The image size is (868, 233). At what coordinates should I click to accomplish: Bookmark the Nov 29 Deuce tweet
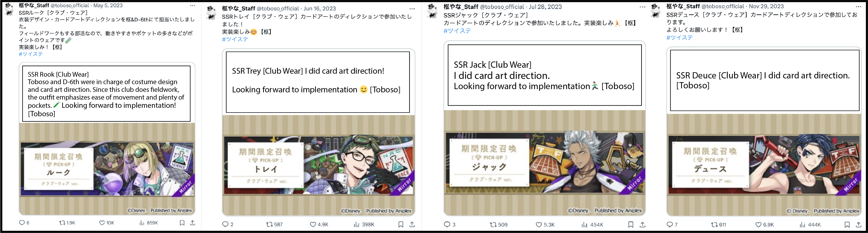point(847,225)
